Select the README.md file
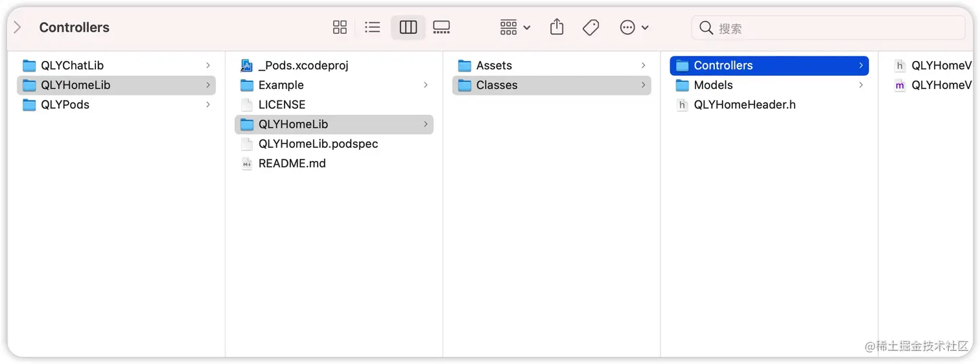This screenshot has height=364, width=980. pos(292,164)
